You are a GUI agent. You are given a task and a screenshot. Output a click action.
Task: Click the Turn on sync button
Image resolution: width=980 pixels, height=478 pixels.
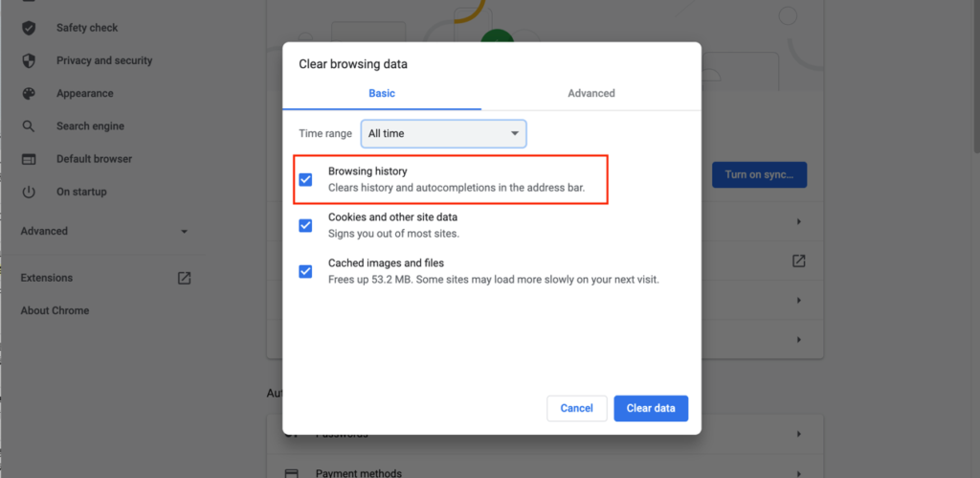tap(759, 174)
